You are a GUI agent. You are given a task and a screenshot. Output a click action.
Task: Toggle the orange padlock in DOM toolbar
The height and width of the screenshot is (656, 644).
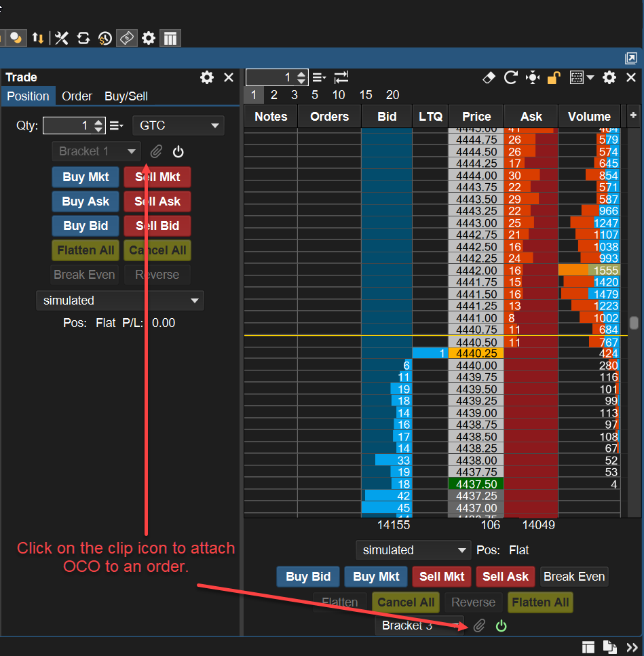click(554, 78)
